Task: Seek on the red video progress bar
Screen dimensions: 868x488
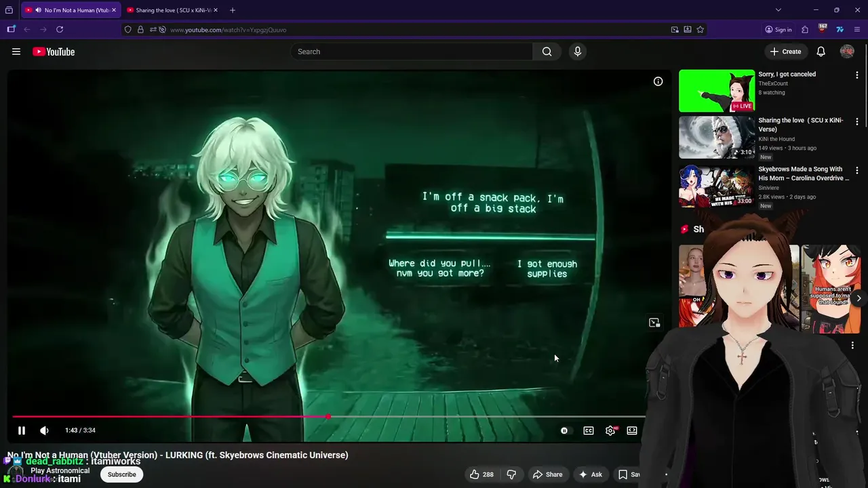Action: coord(170,417)
